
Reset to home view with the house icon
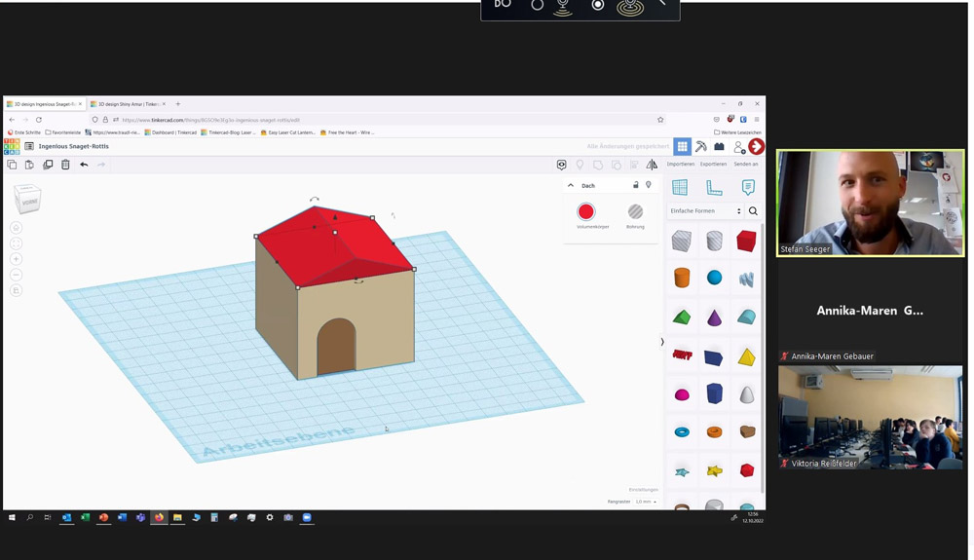point(17,228)
